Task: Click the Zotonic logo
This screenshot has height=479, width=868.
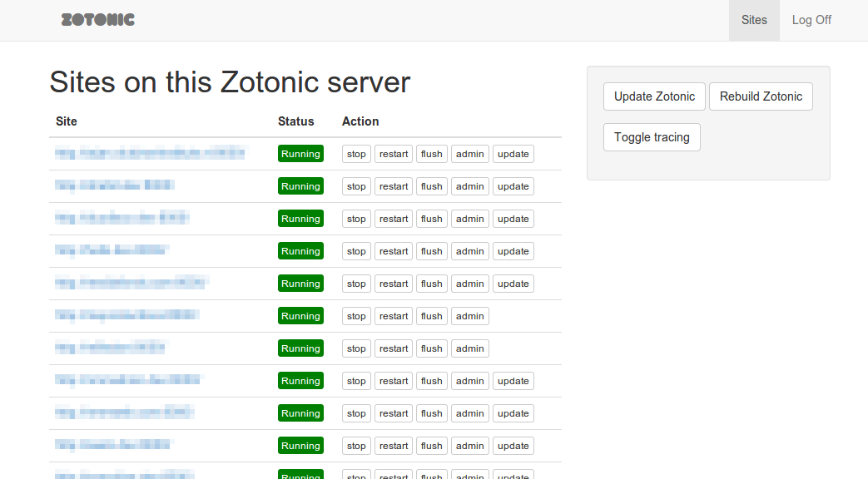Action: (98, 20)
